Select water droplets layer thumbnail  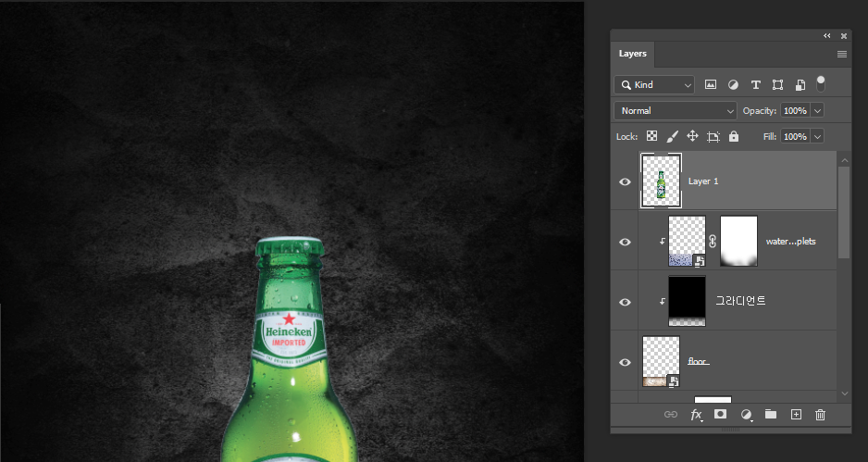(x=687, y=241)
